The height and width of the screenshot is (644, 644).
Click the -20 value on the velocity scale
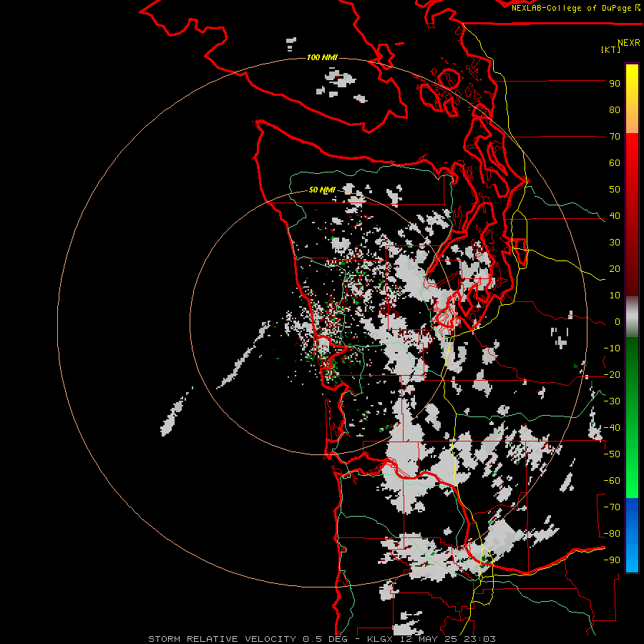(x=612, y=375)
